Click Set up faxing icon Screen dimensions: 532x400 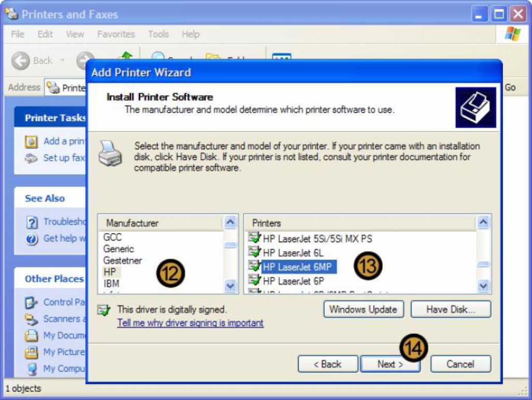[x=31, y=158]
